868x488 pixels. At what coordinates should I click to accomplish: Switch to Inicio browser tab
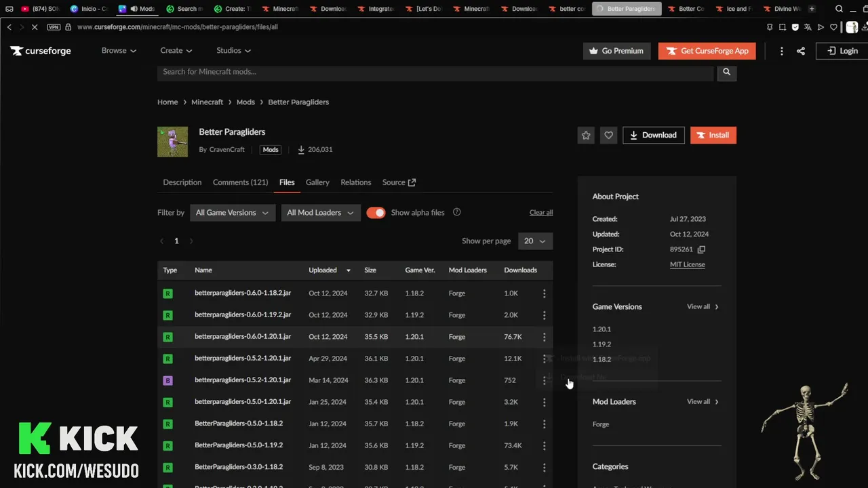click(88, 9)
